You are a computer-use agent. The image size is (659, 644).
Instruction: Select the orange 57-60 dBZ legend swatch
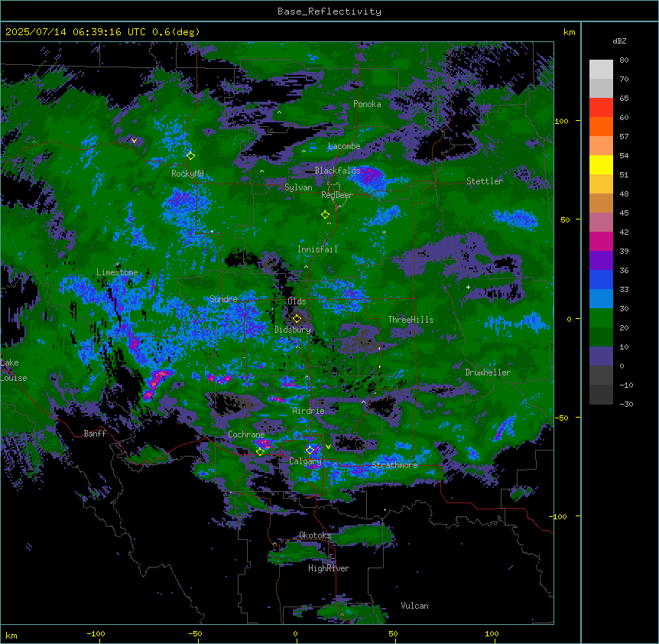tap(601, 126)
